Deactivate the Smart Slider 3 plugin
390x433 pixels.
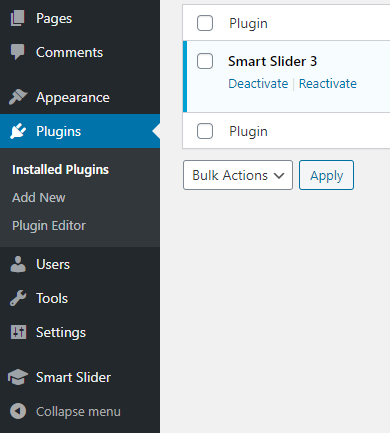pos(258,83)
